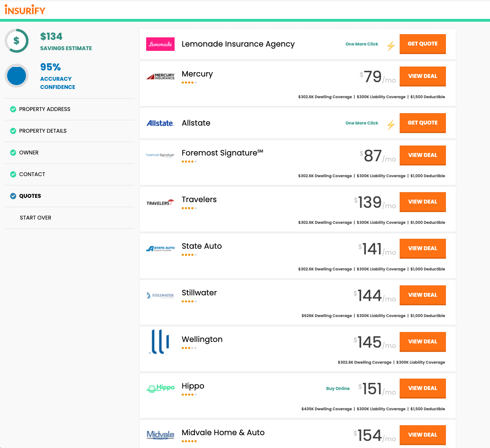This screenshot has width=490, height=448.
Task: Click the Lemonade logo
Action: click(160, 44)
